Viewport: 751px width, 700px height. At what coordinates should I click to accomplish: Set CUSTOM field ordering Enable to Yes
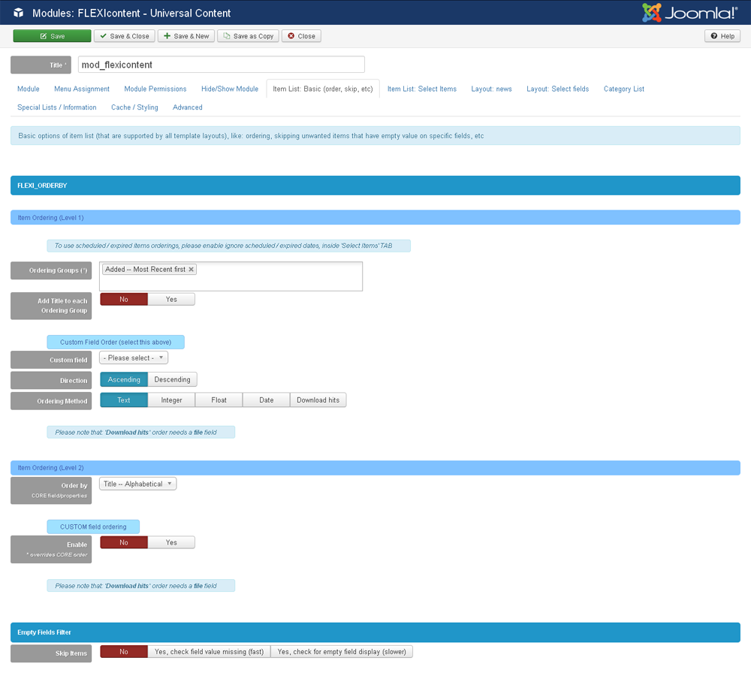[x=171, y=542]
